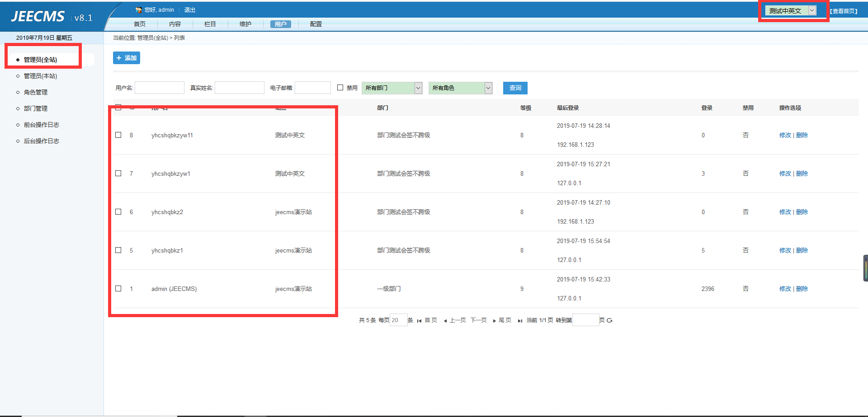
Task: Open the 配置 tab
Action: point(316,24)
